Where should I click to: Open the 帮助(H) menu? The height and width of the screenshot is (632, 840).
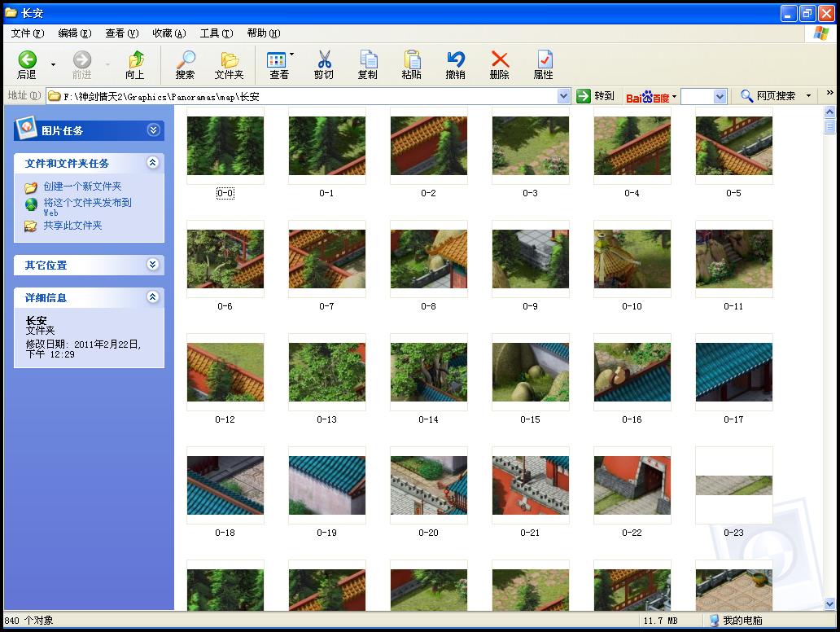point(264,33)
